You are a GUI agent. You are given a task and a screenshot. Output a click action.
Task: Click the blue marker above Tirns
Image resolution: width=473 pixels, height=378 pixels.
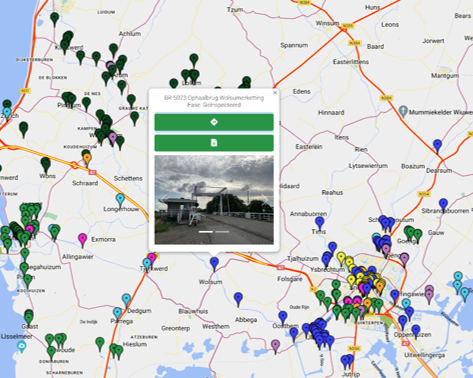click(320, 222)
